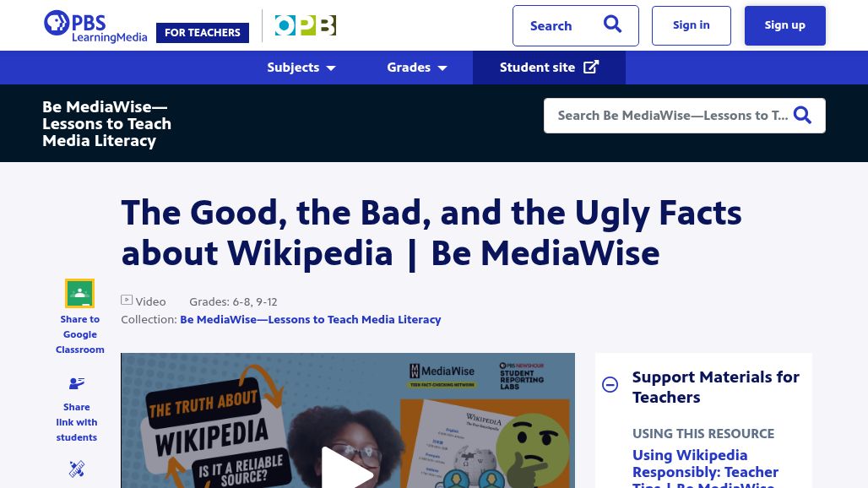Click the Share link with students icon

point(76,383)
